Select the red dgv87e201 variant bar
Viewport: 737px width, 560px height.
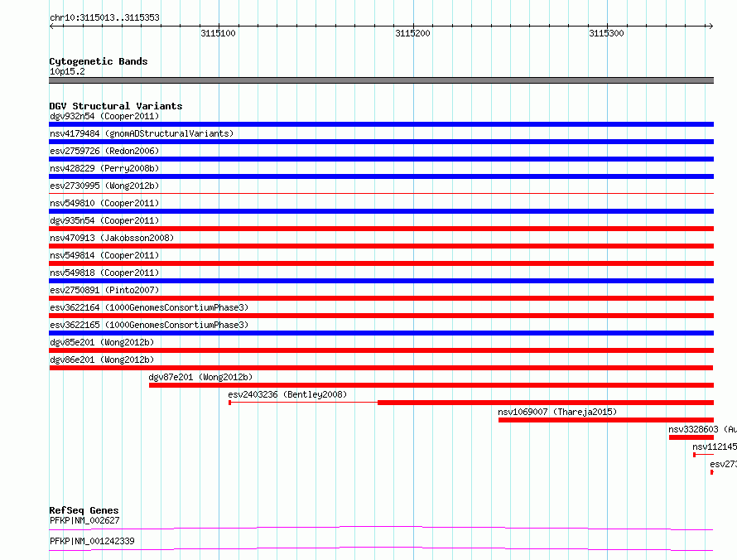pos(431,385)
